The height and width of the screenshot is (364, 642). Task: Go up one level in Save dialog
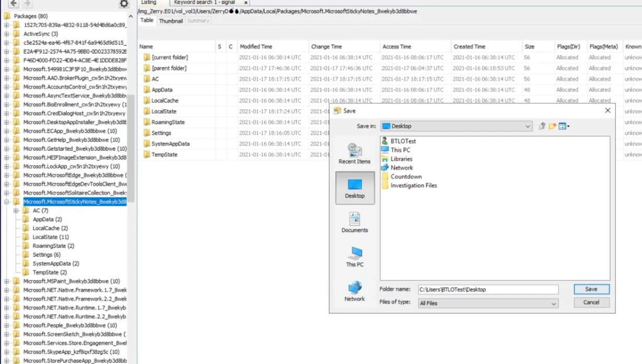(x=542, y=126)
